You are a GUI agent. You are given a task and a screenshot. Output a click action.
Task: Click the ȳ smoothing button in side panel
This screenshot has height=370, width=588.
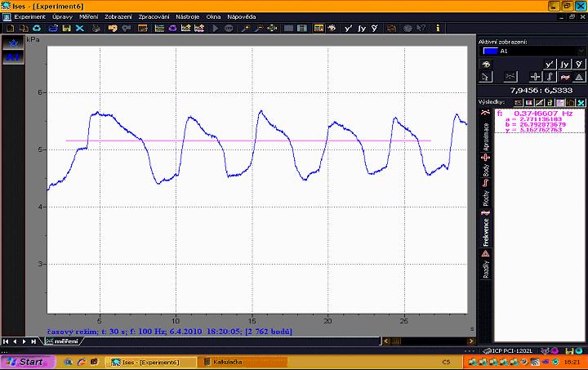pyautogui.click(x=579, y=65)
